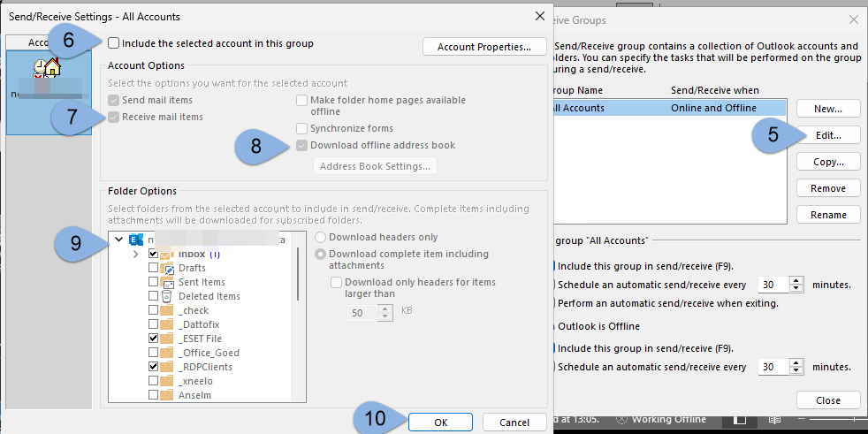
Task: Decrease the KB size limit spinner
Action: [385, 317]
